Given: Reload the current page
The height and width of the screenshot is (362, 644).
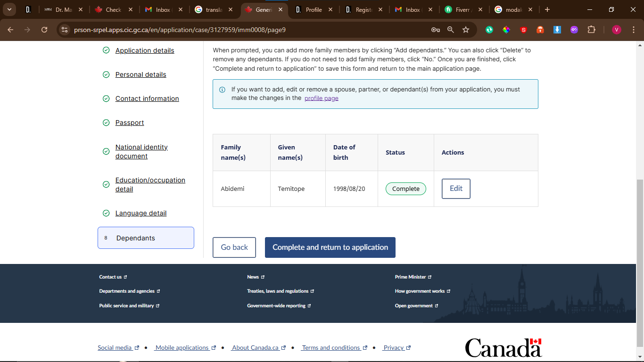Looking at the screenshot, I should point(44,30).
